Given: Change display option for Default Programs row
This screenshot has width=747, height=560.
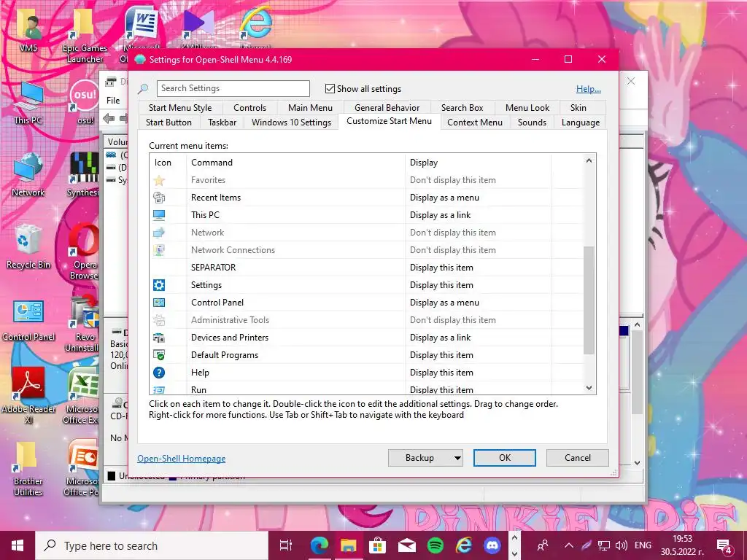Looking at the screenshot, I should point(441,355).
